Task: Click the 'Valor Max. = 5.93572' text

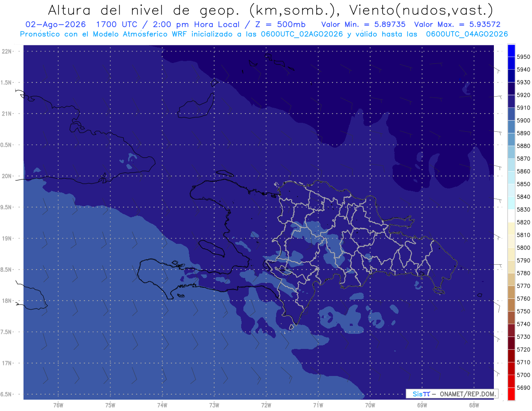Action: click(458, 24)
